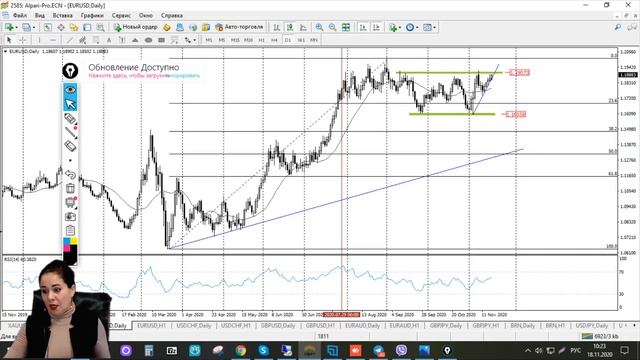Switch timeframe to M1
The image size is (640, 360).
(x=209, y=40)
